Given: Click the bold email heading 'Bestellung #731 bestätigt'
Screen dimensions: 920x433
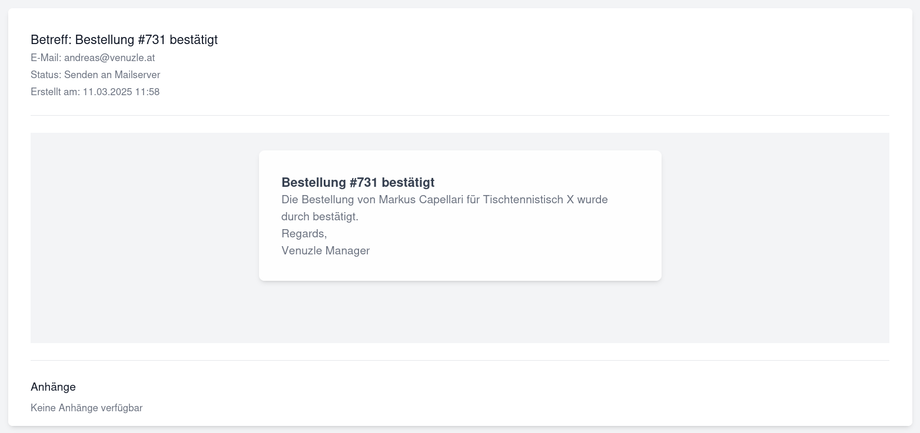Looking at the screenshot, I should click(358, 182).
